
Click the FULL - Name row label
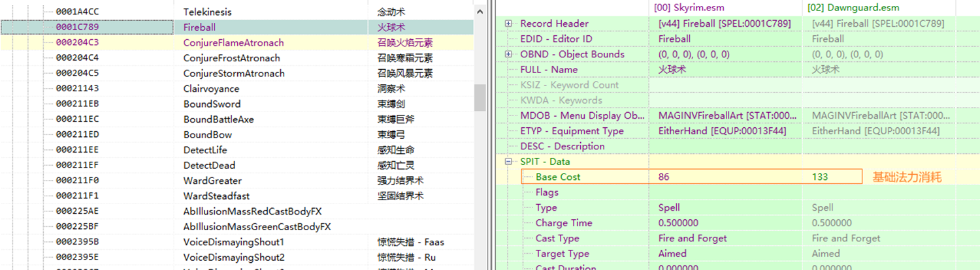549,69
